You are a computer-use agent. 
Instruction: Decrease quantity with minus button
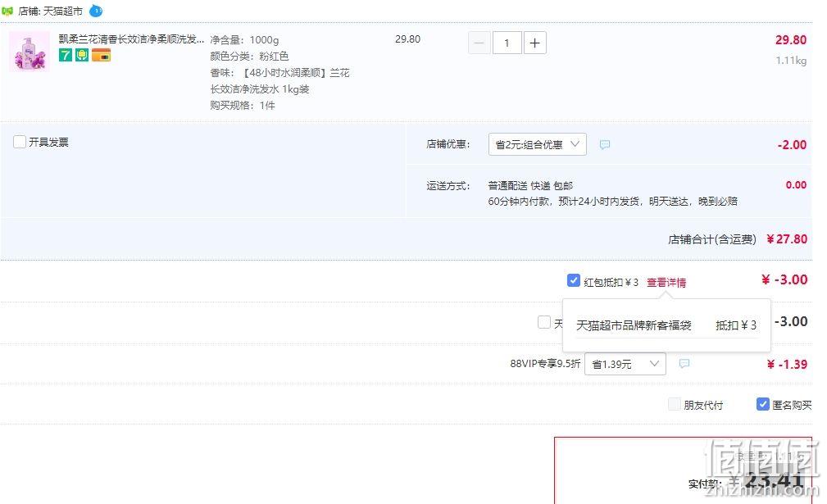(479, 43)
